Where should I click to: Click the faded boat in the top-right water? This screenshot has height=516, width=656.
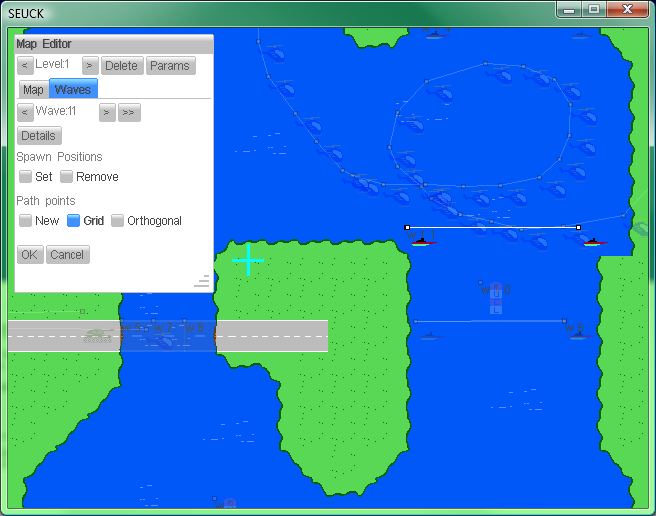pos(582,35)
